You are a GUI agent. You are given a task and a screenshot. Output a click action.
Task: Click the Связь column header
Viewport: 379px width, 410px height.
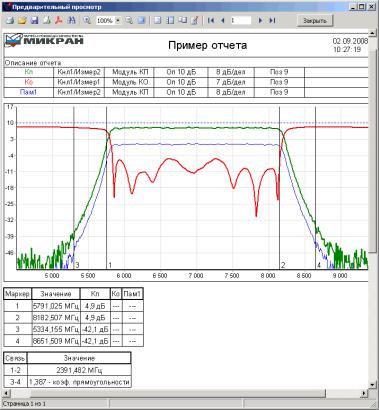(15, 358)
